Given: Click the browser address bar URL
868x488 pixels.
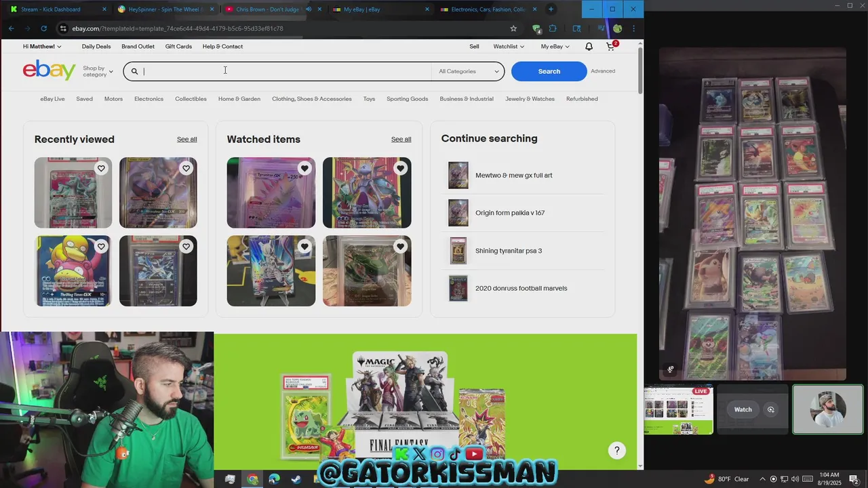Looking at the screenshot, I should pyautogui.click(x=178, y=28).
